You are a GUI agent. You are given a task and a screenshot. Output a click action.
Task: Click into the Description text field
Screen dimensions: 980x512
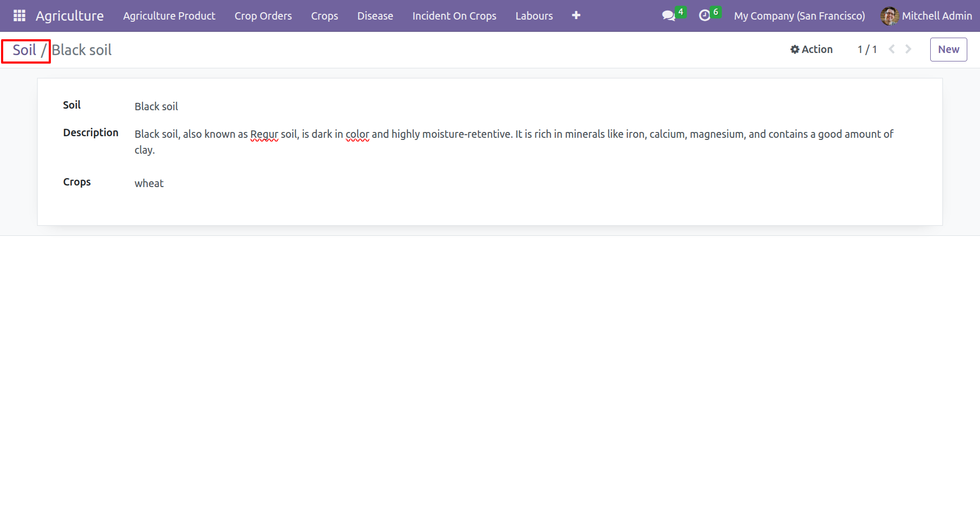click(x=525, y=142)
